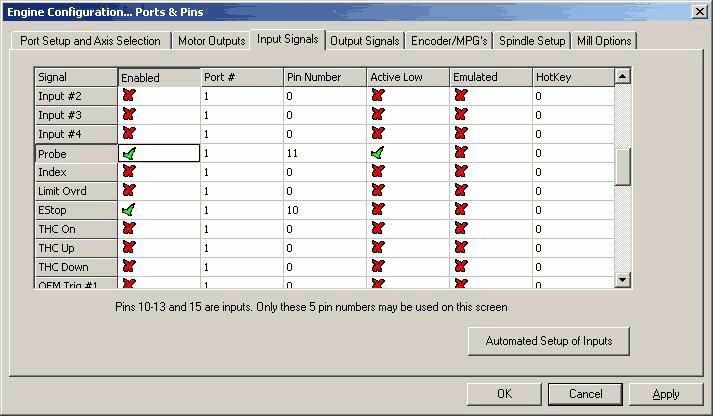The image size is (713, 416).
Task: Enable THC Up signal toggle
Action: point(128,248)
